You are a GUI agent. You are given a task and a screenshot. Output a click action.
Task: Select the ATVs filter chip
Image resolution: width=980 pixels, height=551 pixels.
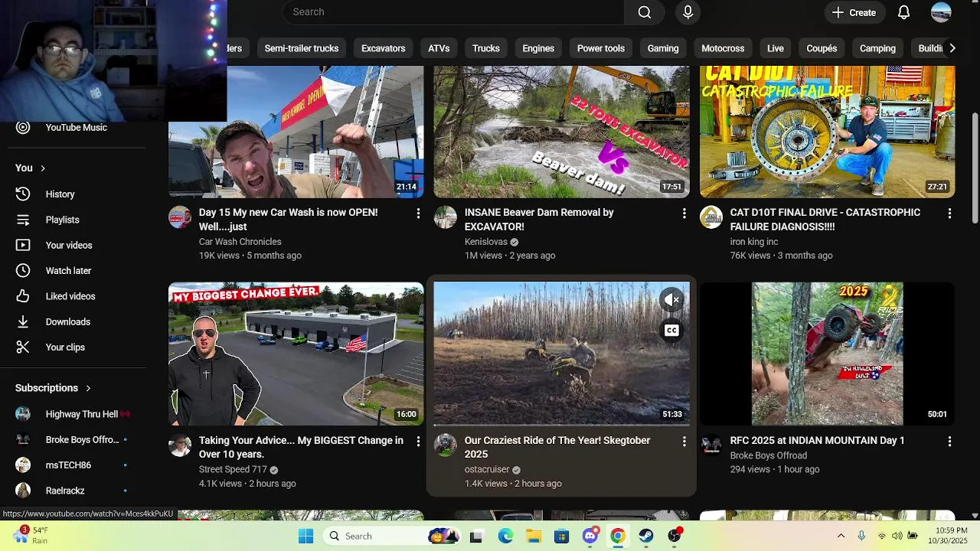pyautogui.click(x=439, y=48)
